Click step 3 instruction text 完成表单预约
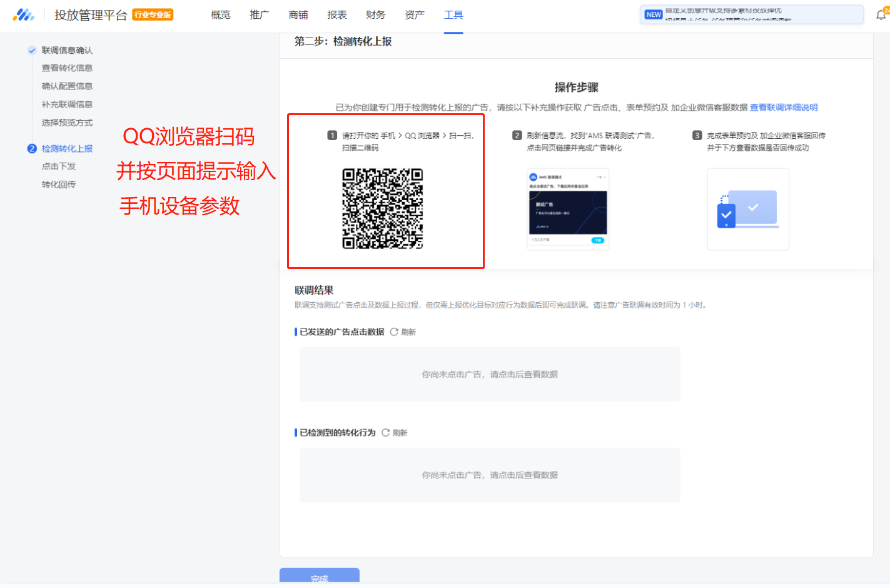This screenshot has width=890, height=588. (766, 141)
